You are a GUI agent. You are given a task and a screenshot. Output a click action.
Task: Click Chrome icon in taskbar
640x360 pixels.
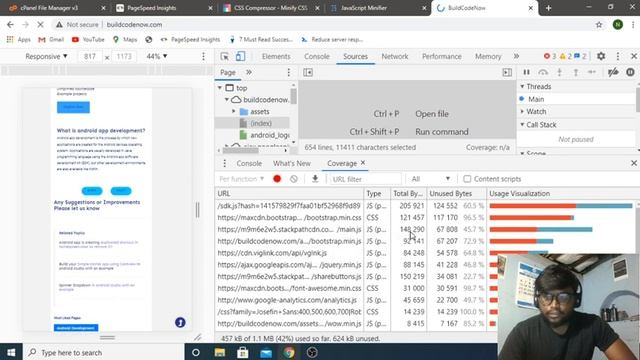tap(289, 352)
